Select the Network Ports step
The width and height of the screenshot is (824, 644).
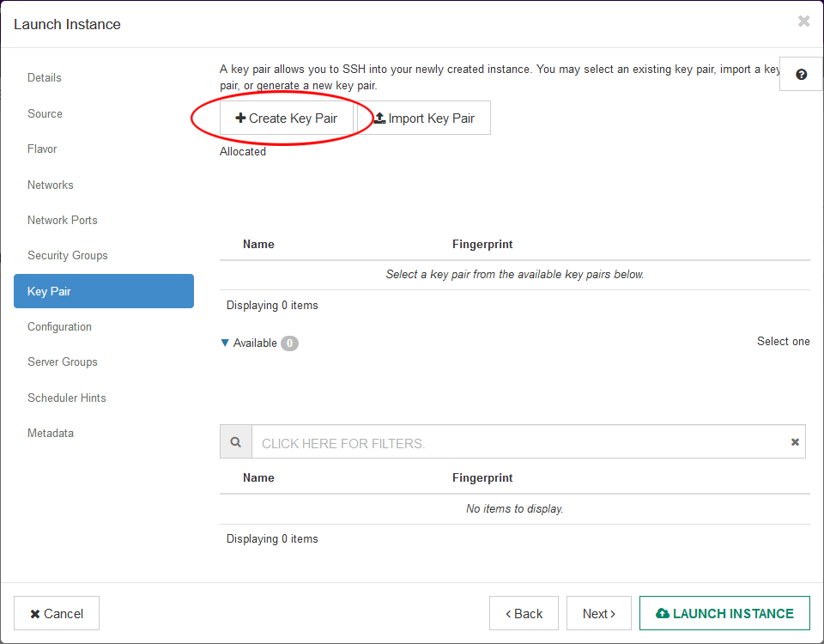click(x=62, y=221)
